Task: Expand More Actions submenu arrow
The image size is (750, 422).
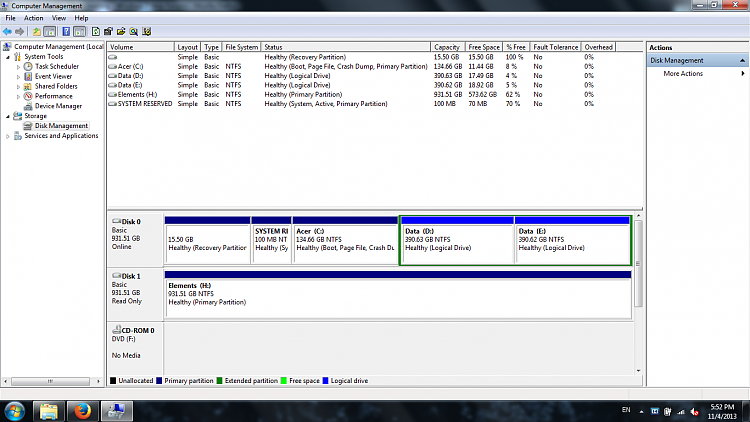Action: [743, 74]
